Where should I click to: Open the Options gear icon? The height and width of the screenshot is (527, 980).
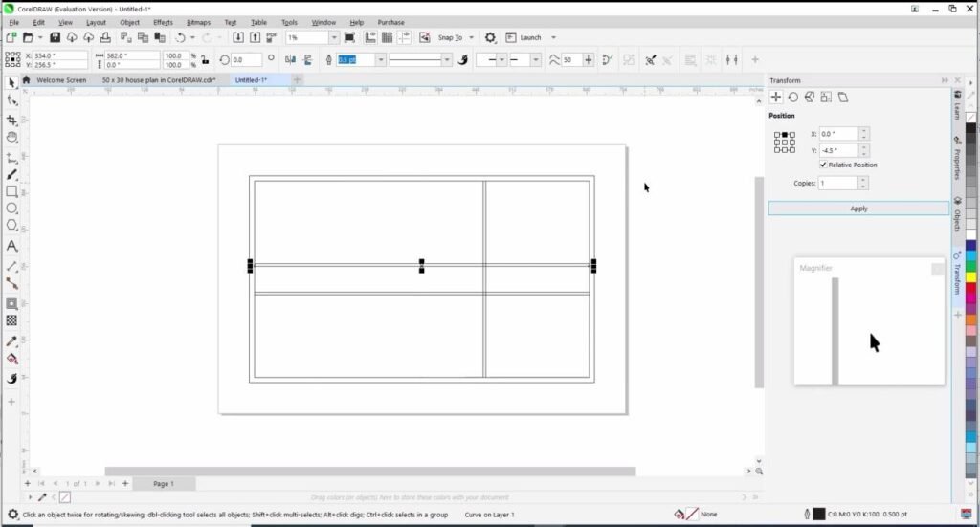click(x=490, y=37)
